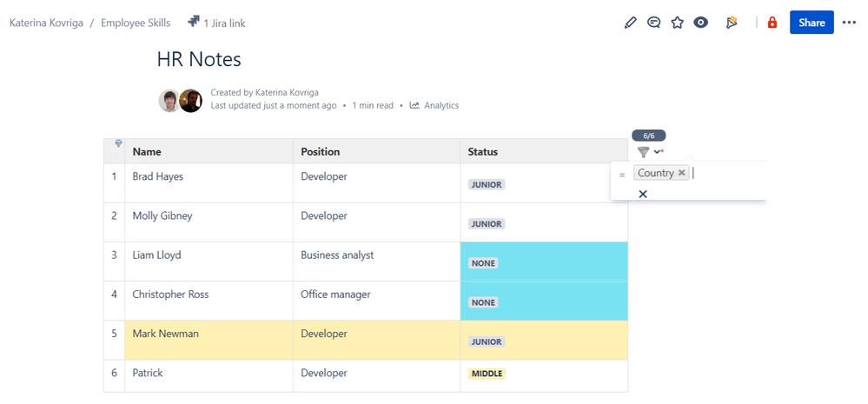Click the filter column input field
Image resolution: width=868 pixels, height=404 pixels.
pyautogui.click(x=726, y=173)
